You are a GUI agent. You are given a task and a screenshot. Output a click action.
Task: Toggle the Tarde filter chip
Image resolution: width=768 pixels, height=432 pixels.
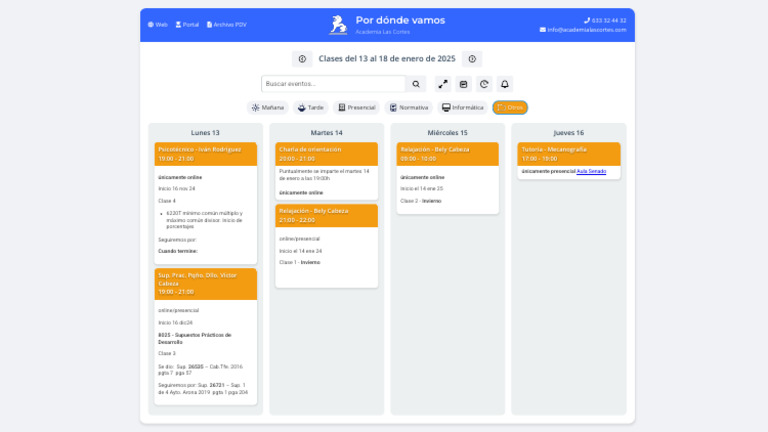(311, 108)
